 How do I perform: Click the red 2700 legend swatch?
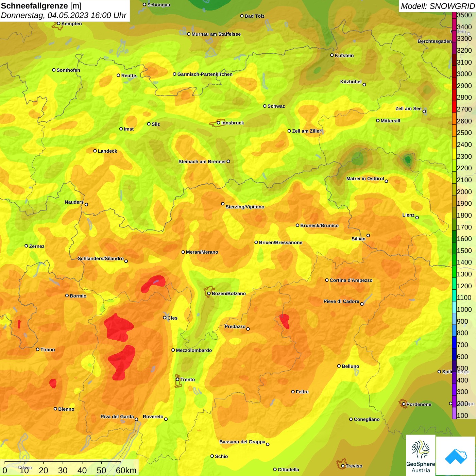coord(454,107)
